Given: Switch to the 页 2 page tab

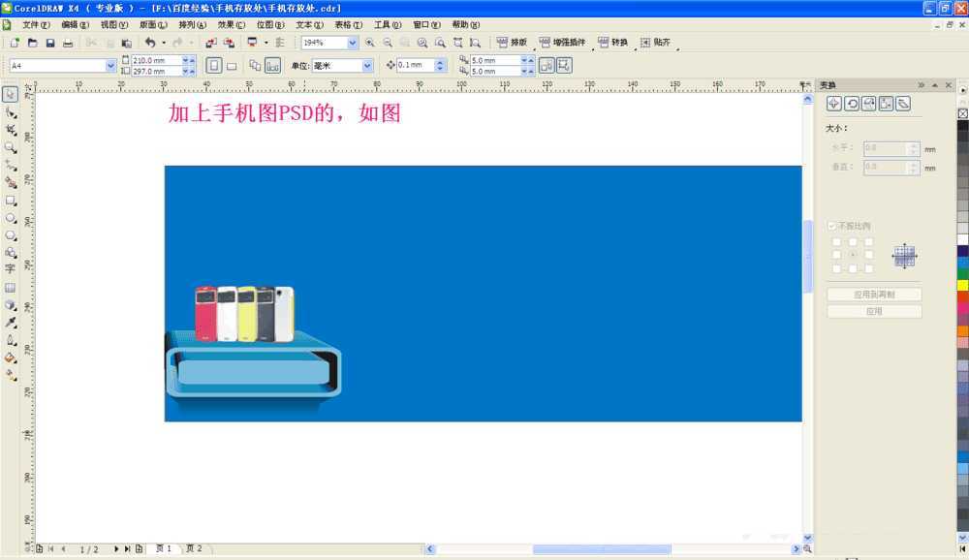Looking at the screenshot, I should pos(194,548).
